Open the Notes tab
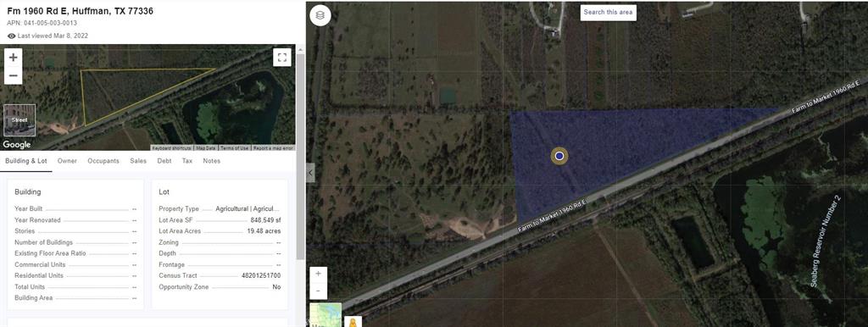 pos(211,161)
